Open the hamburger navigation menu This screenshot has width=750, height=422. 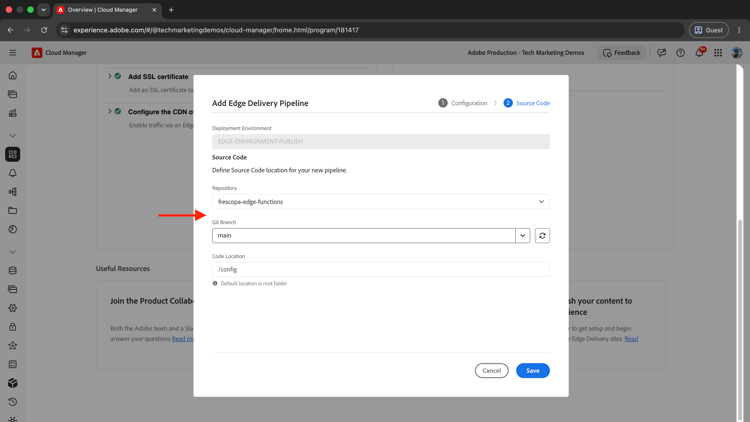click(x=12, y=53)
